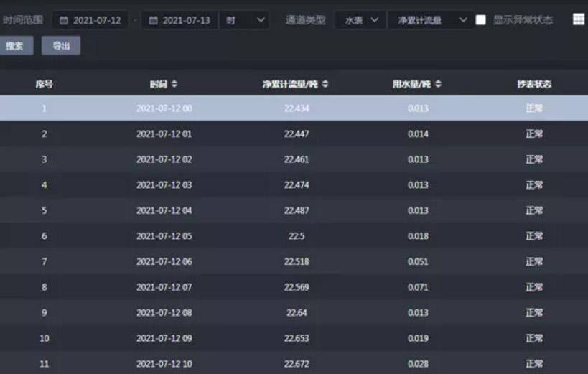Select the 序号 column header
Viewport: 588px width, 374px height.
point(45,85)
